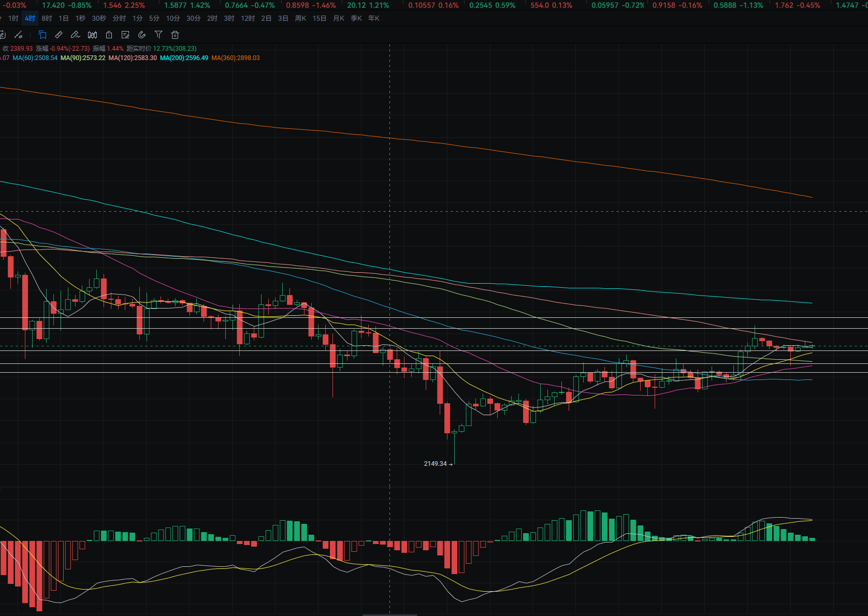Select the 年K yearly timeframe
868x616 pixels.
pos(373,18)
